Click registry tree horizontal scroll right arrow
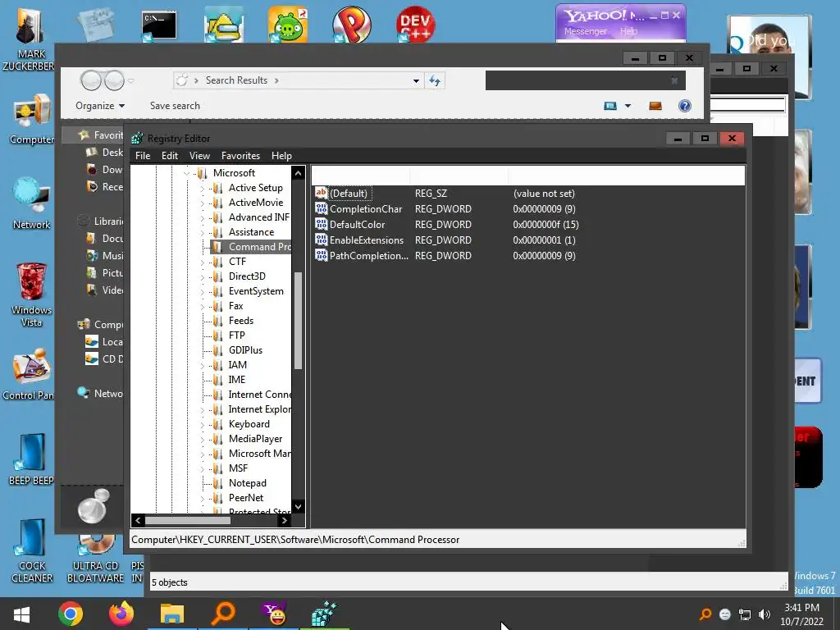Screen dimensions: 840x630 pyautogui.click(x=285, y=520)
